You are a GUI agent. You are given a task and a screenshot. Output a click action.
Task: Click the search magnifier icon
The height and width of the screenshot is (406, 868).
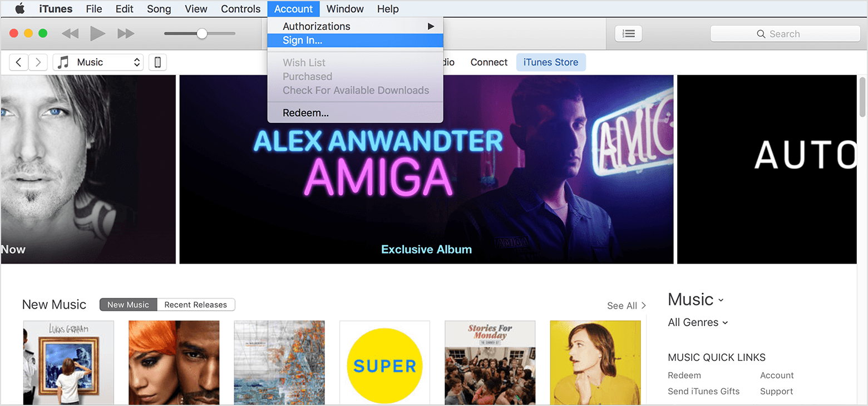click(761, 34)
